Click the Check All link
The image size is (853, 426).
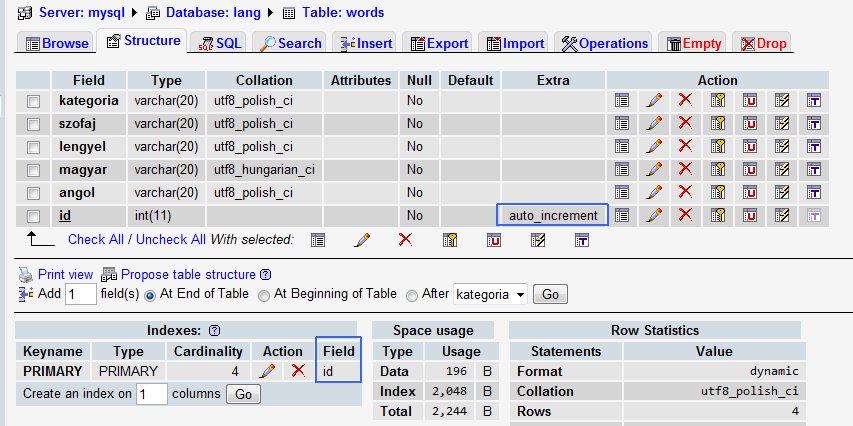point(96,239)
